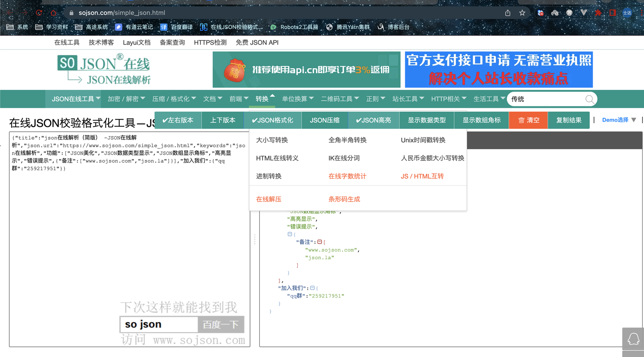Expand the 压缩 / 格式化 menu

[x=174, y=99]
